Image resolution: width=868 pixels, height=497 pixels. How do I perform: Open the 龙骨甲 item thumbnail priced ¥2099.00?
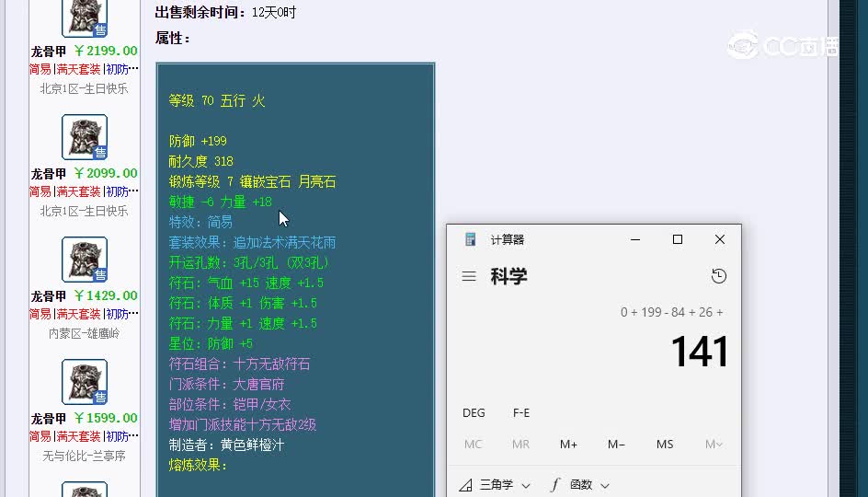click(85, 137)
